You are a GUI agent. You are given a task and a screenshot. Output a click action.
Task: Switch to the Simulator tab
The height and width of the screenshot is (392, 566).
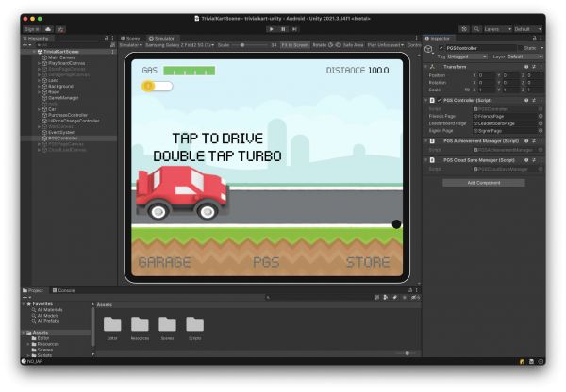point(162,38)
